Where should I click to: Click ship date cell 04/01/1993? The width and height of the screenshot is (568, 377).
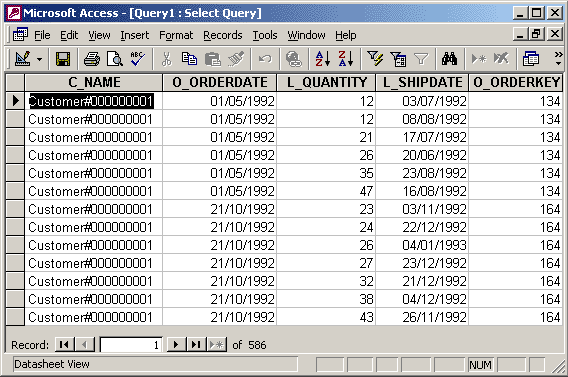(x=422, y=245)
